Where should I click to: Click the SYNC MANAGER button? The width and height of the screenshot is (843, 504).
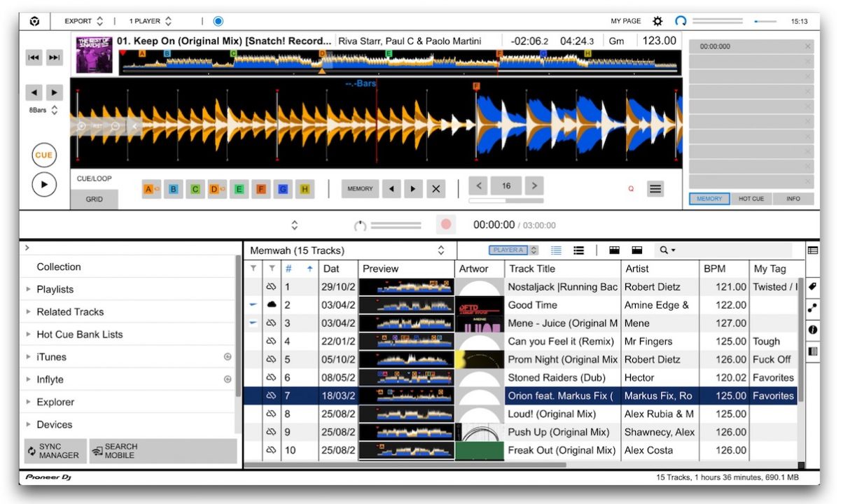pyautogui.click(x=55, y=451)
